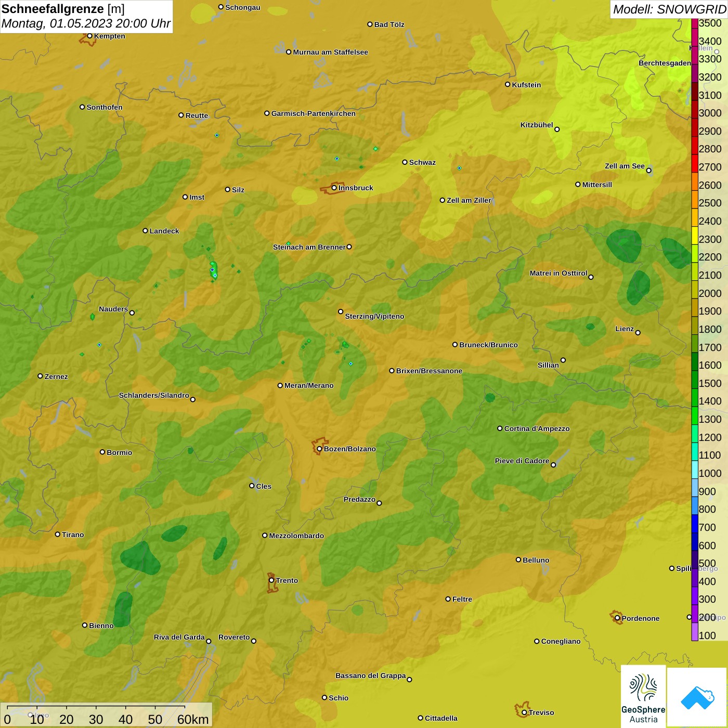Click the Lienz location dot
Viewport: 728px width, 728px height.
click(x=638, y=333)
